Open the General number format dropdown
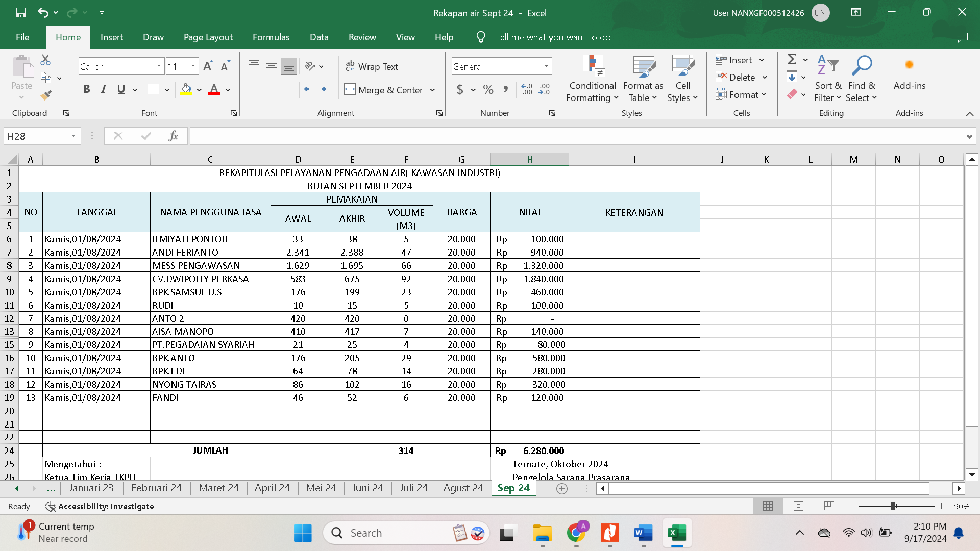 coord(546,66)
